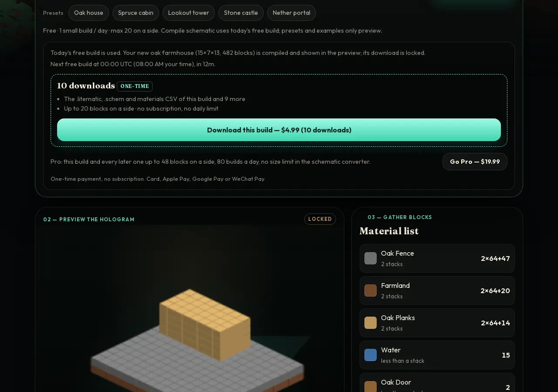Click the Go Pro — $19.99 button

pos(475,162)
